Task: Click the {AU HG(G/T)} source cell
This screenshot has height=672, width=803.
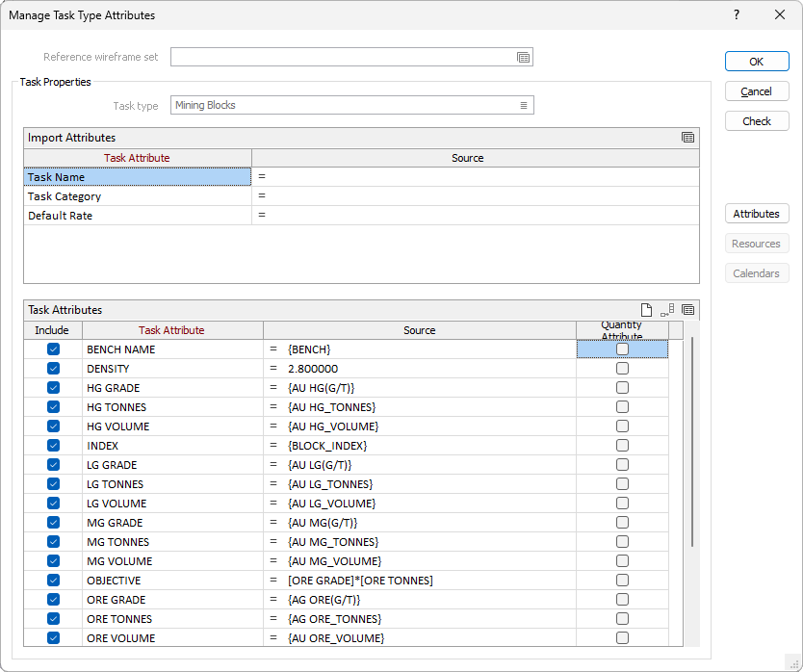Action: 420,388
